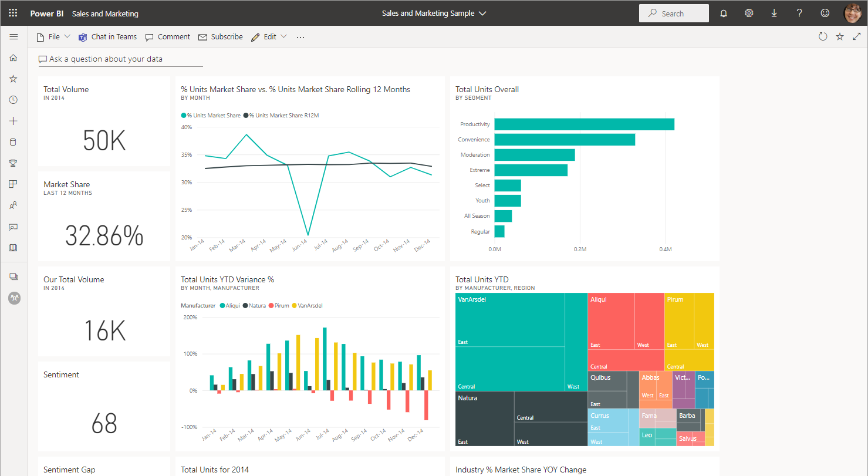The width and height of the screenshot is (868, 476).
Task: Open Home in the left navigation
Action: [x=13, y=58]
